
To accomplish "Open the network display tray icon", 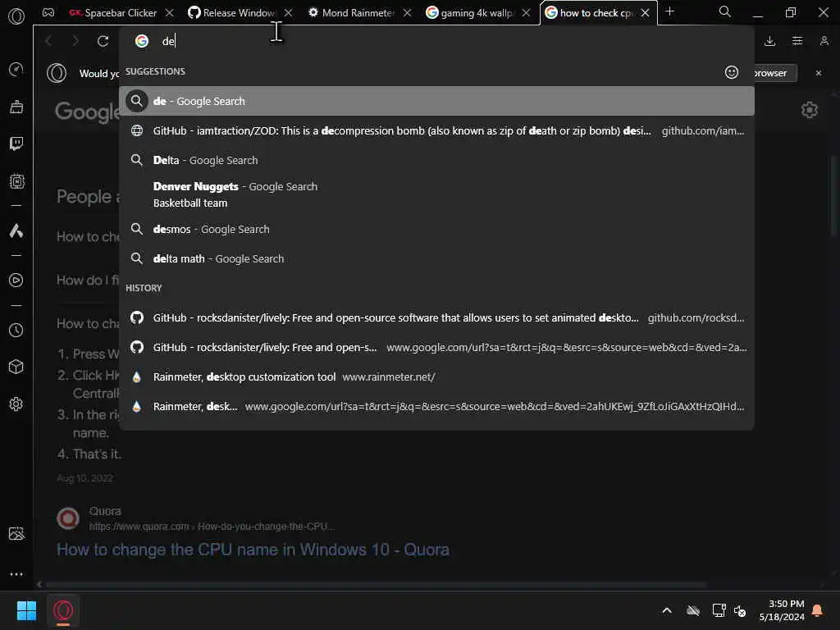I will (x=719, y=610).
